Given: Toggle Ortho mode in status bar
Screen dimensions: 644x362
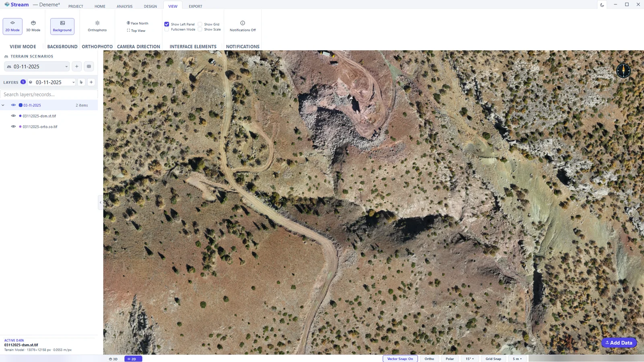Looking at the screenshot, I should [429, 359].
